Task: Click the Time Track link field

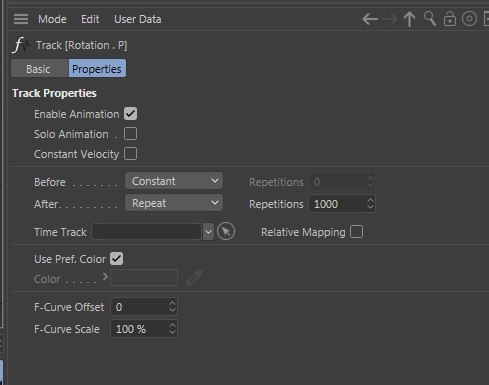Action: 147,232
